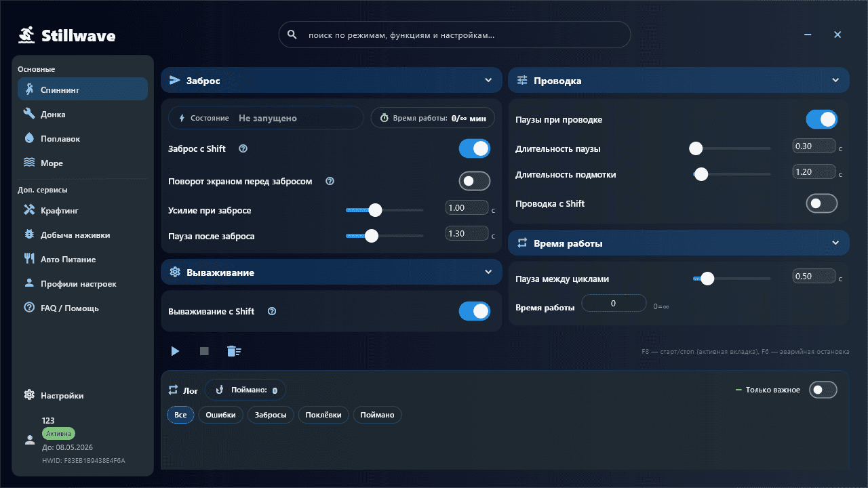Select the Поклёвки log tab
The width and height of the screenshot is (868, 488).
pyautogui.click(x=323, y=414)
